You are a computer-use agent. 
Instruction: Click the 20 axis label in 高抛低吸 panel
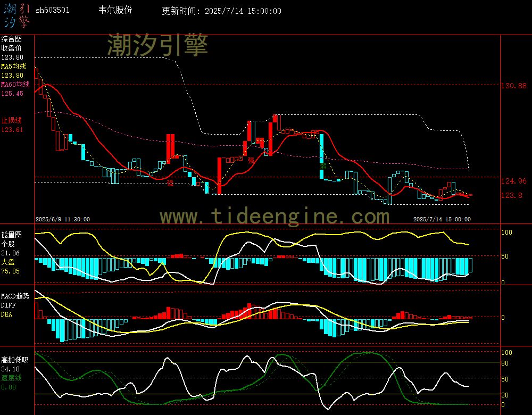(505, 395)
